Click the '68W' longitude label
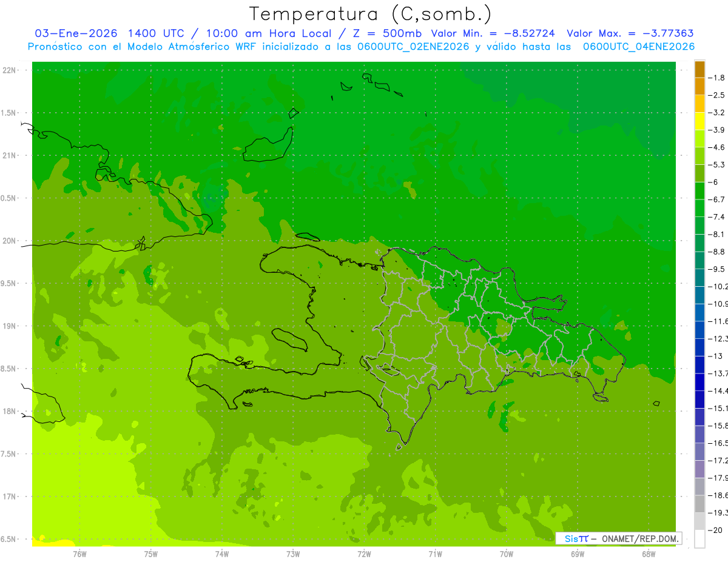The height and width of the screenshot is (562, 728). coord(649,554)
